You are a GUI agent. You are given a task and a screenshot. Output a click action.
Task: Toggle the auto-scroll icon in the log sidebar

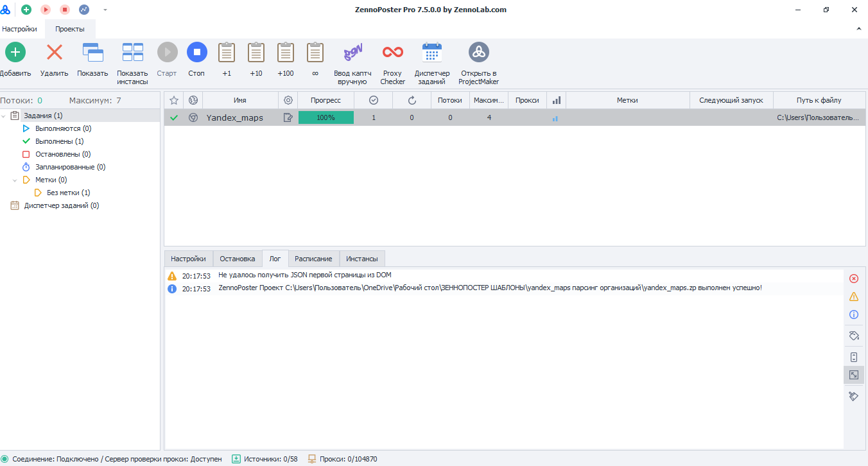coord(854,358)
